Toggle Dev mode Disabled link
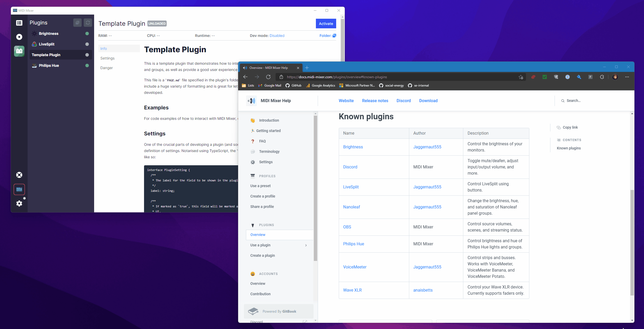 277,36
